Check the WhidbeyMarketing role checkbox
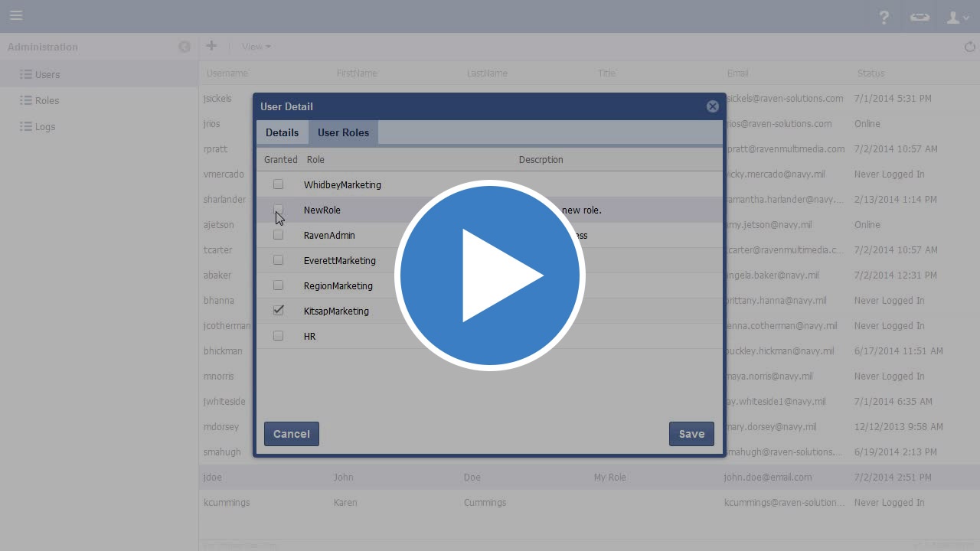The width and height of the screenshot is (980, 551). point(279,184)
